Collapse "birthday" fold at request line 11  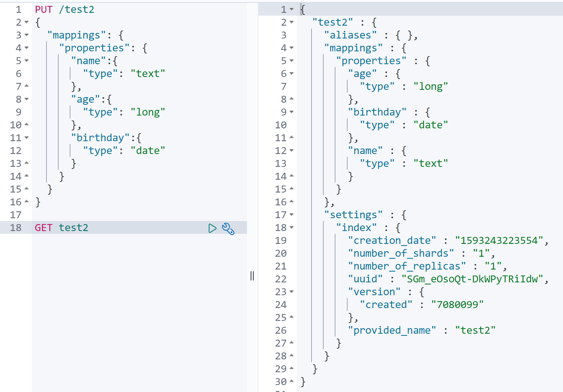[27, 138]
